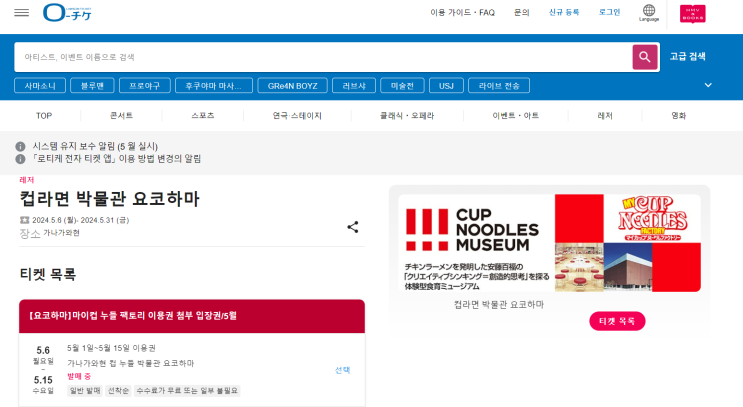The image size is (743, 407).
Task: Switch to the 스포츠 tab
Action: [x=203, y=116]
